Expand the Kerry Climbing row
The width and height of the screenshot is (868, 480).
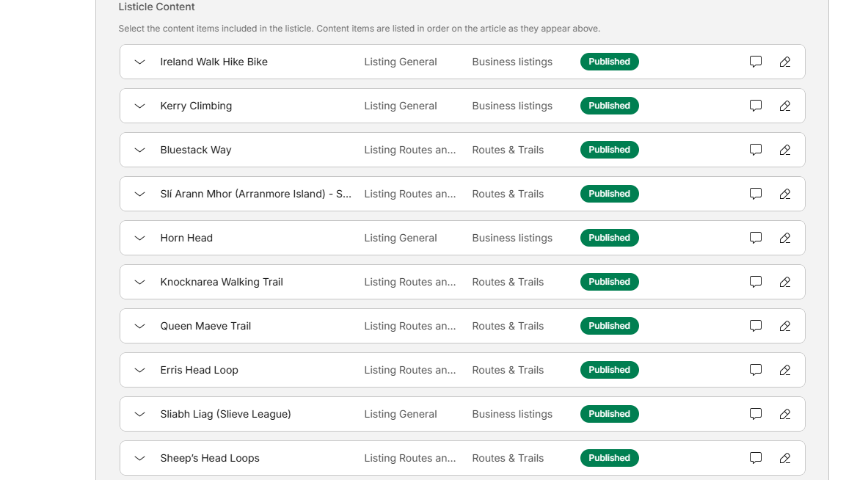pos(140,106)
